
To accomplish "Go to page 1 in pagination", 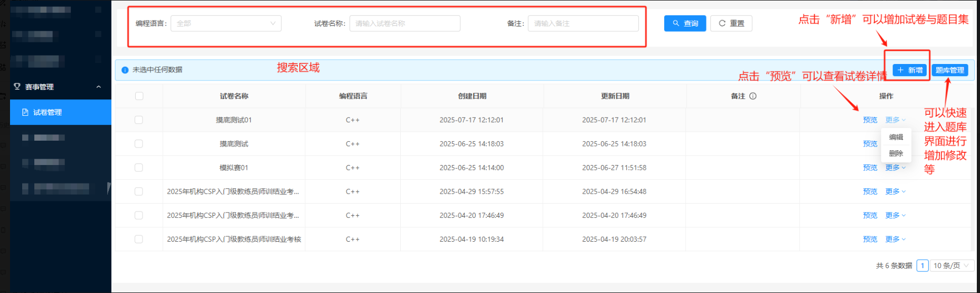I will 922,265.
